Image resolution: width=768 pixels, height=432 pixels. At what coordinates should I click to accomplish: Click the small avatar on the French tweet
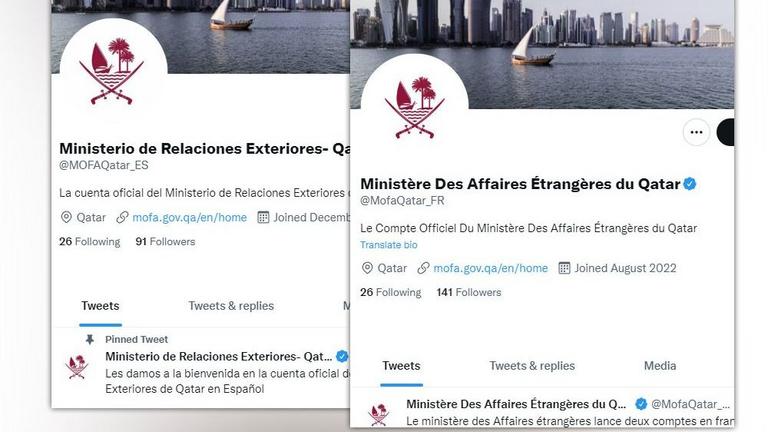[378, 414]
